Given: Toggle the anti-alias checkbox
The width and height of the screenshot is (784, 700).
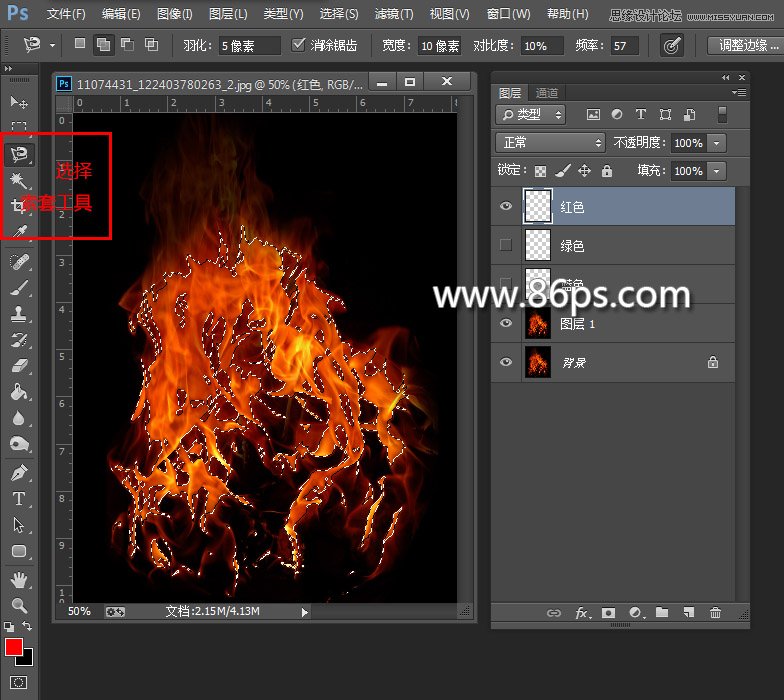Looking at the screenshot, I should 298,44.
